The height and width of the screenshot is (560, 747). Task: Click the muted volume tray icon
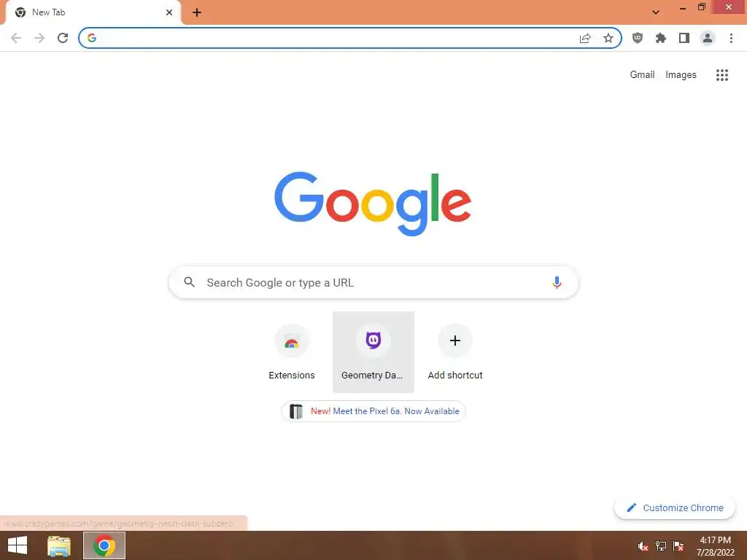pyautogui.click(x=643, y=546)
